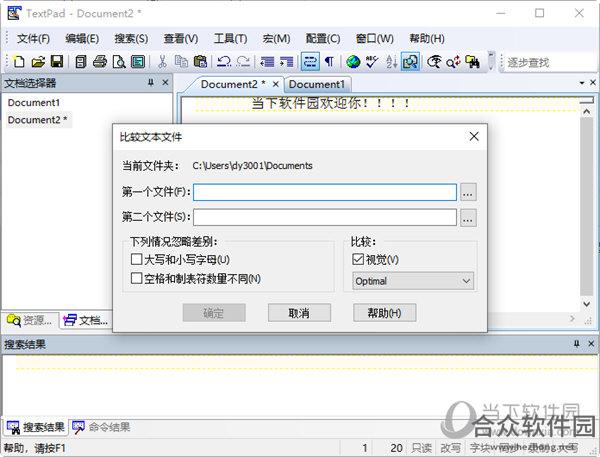Browse for the second file

point(468,217)
